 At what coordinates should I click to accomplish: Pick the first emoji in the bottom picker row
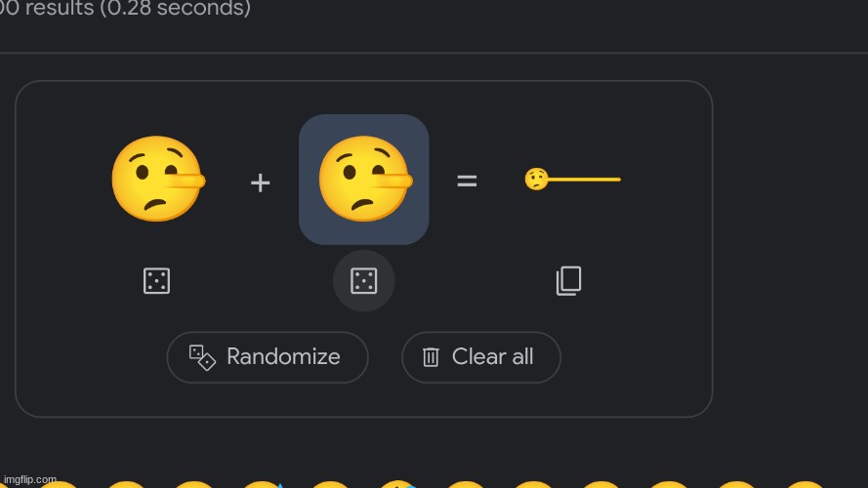tap(59, 485)
